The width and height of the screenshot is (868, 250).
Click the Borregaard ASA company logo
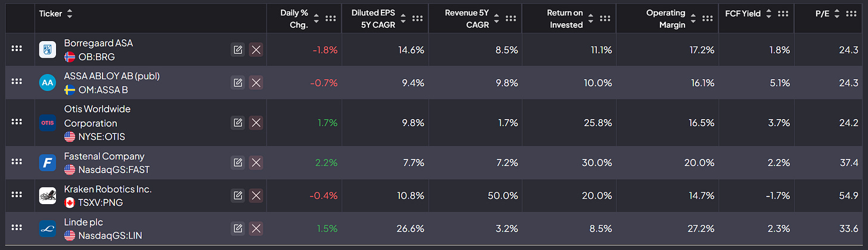(48, 50)
